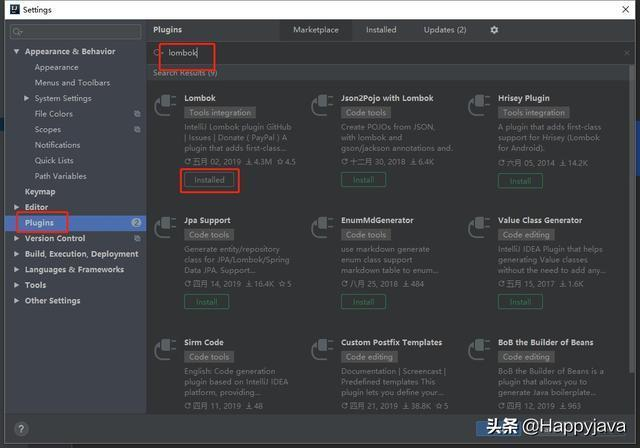Click the help question mark button
The height and width of the screenshot is (448, 640).
pos(21,428)
